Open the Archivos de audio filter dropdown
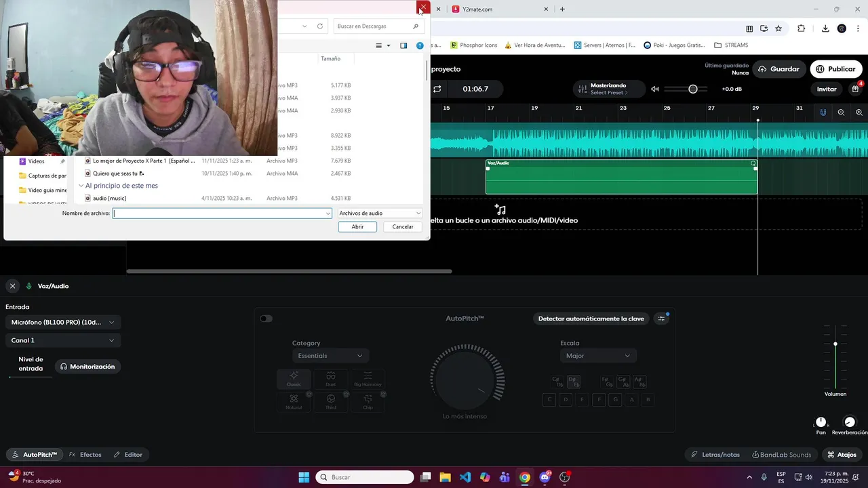The height and width of the screenshot is (488, 868). (x=380, y=213)
